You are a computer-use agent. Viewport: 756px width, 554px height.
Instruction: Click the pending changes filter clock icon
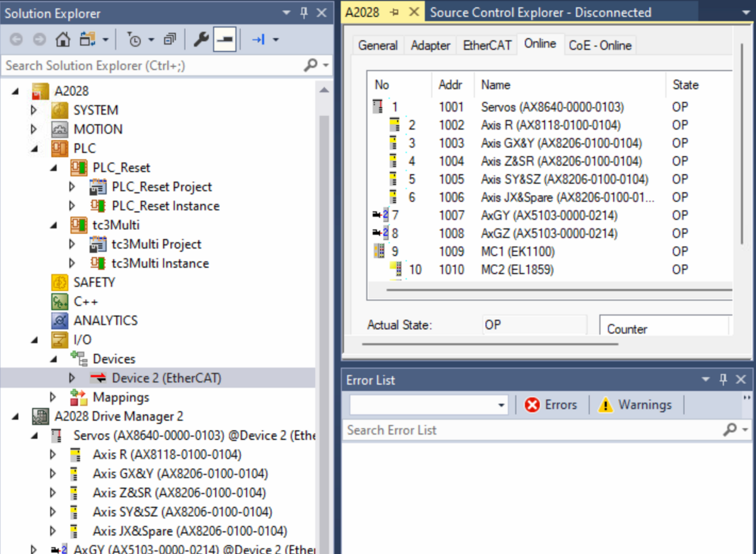point(134,40)
